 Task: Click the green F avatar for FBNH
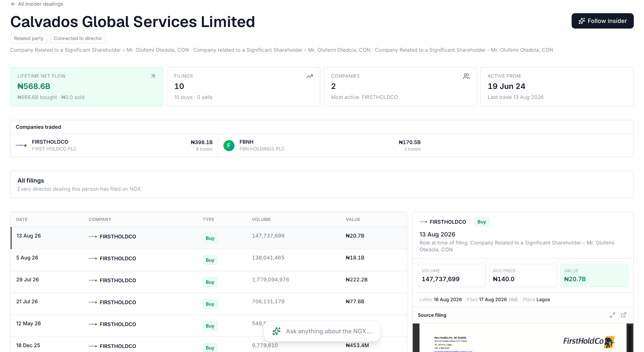(229, 146)
